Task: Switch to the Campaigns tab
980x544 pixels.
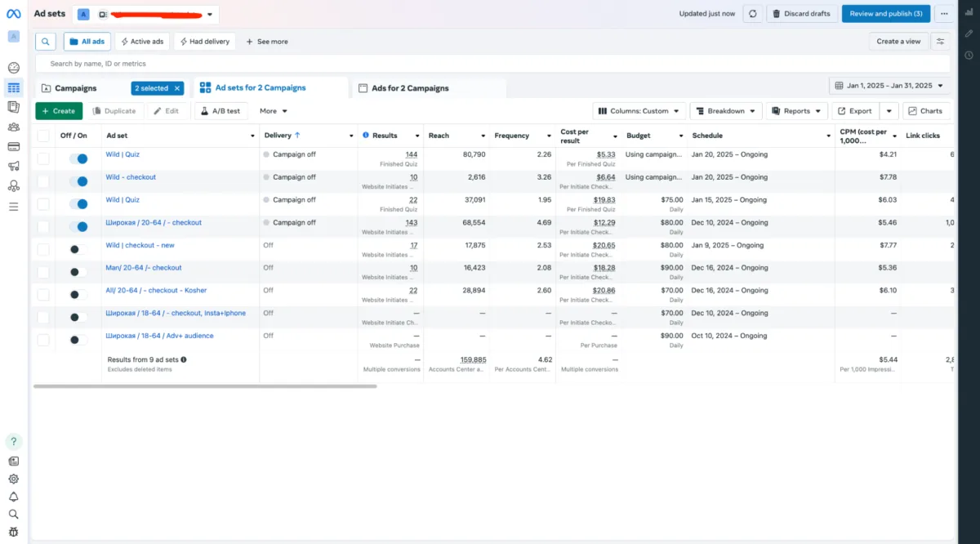Action: pos(75,88)
